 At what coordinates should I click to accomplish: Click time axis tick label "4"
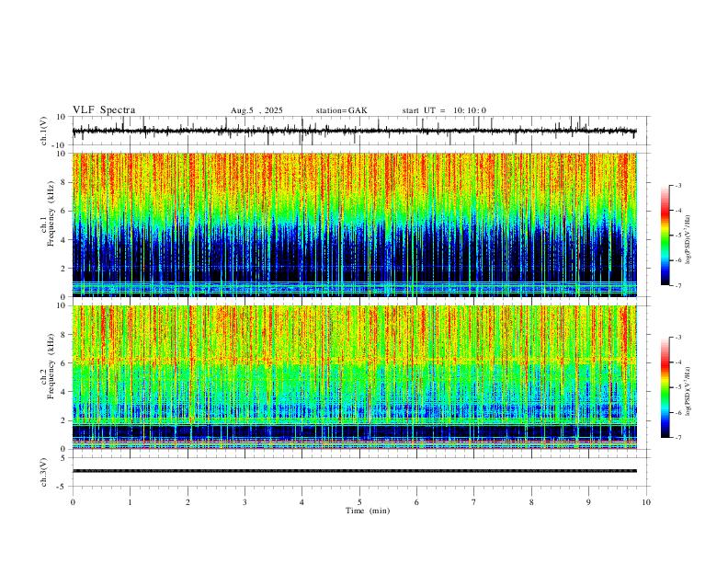pos(301,502)
